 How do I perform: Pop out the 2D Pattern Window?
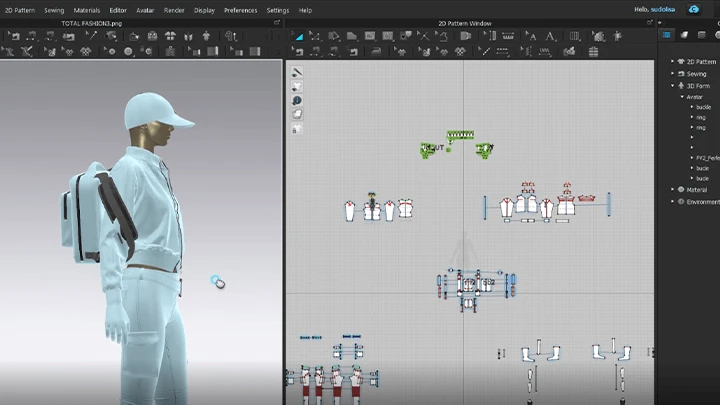(650, 22)
